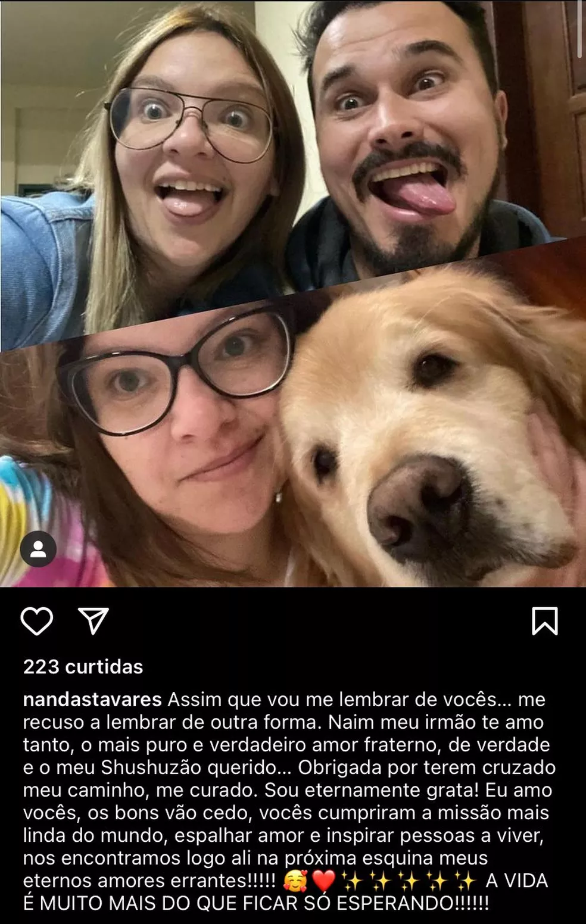This screenshot has width=586, height=924.
Task: Open the nandastavares profile from the caption
Action: click(x=92, y=699)
